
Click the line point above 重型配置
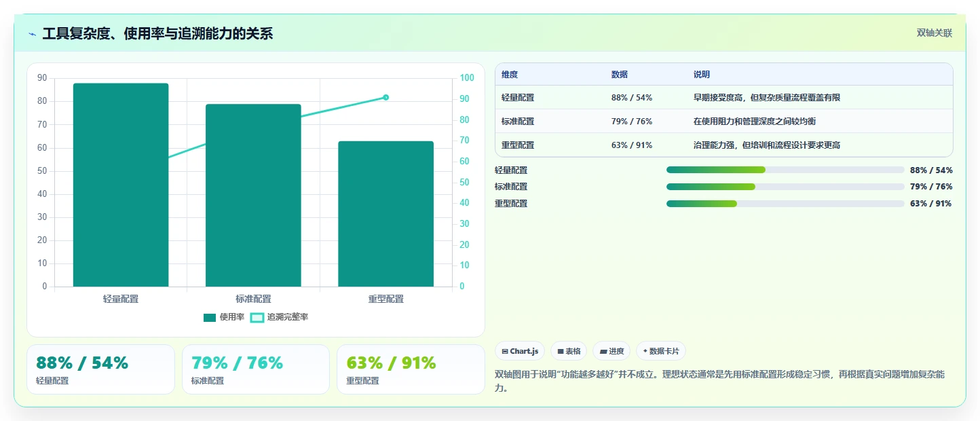385,97
